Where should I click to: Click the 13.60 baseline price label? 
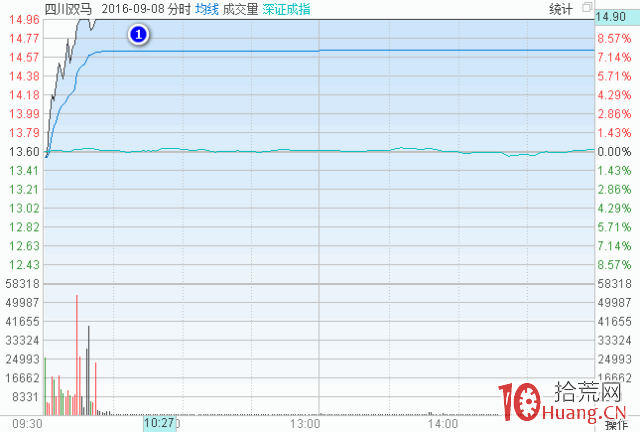pos(24,152)
